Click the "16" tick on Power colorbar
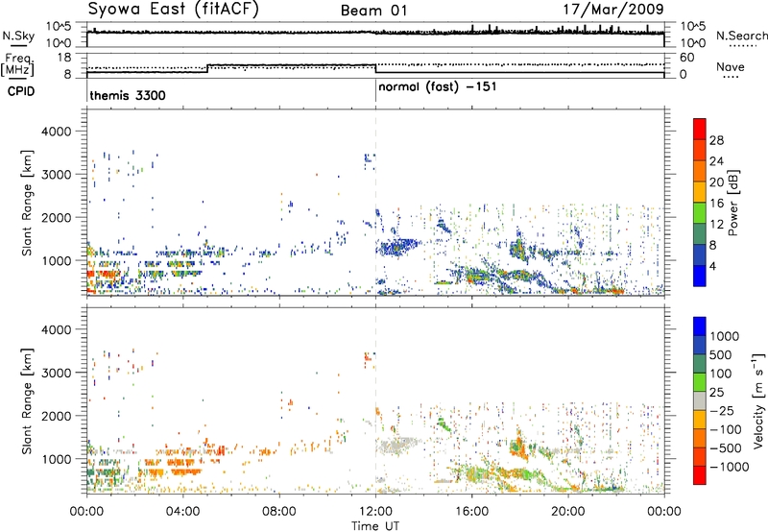The width and height of the screenshot is (768, 532). coord(716,204)
